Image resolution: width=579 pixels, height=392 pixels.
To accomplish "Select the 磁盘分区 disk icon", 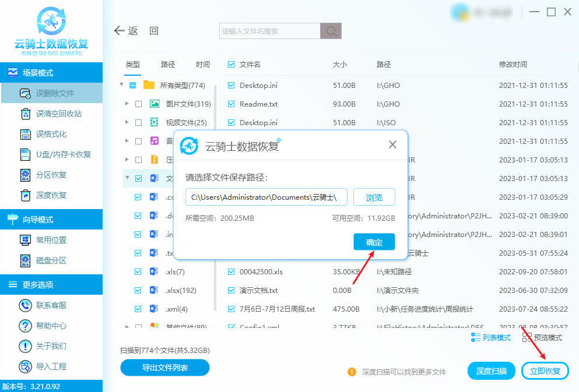I will pos(25,260).
